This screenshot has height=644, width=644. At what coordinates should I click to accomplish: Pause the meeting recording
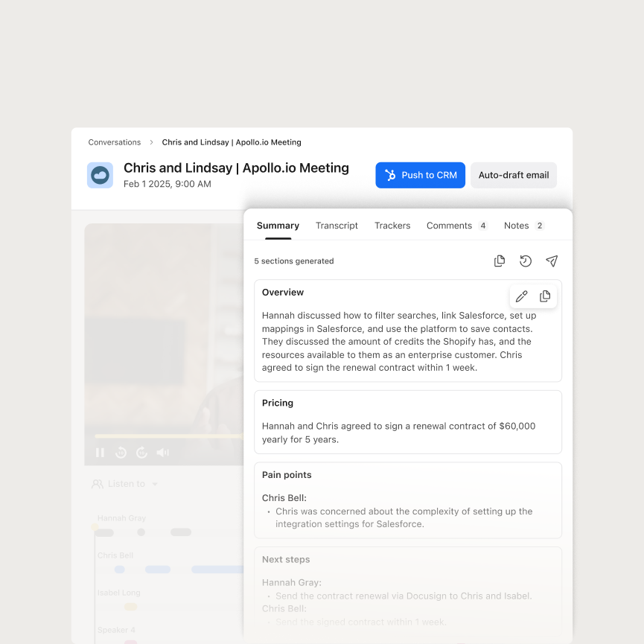coord(99,452)
